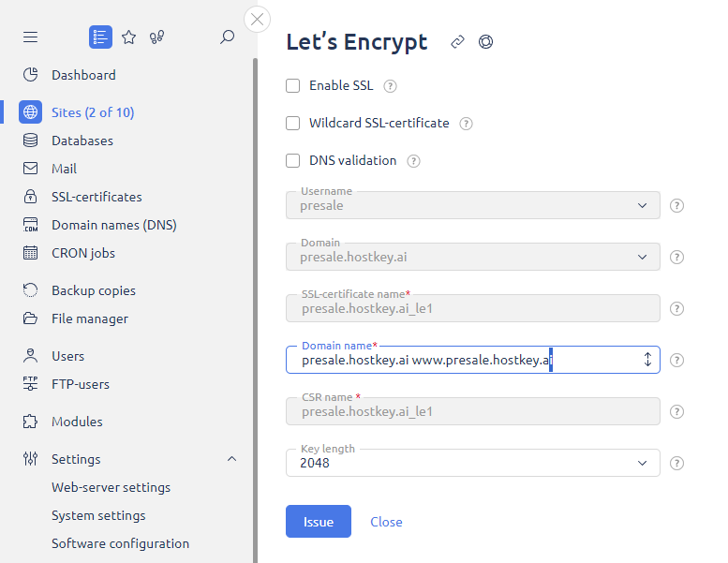Click help icon beside Enable SSL
The height and width of the screenshot is (563, 728).
391,86
